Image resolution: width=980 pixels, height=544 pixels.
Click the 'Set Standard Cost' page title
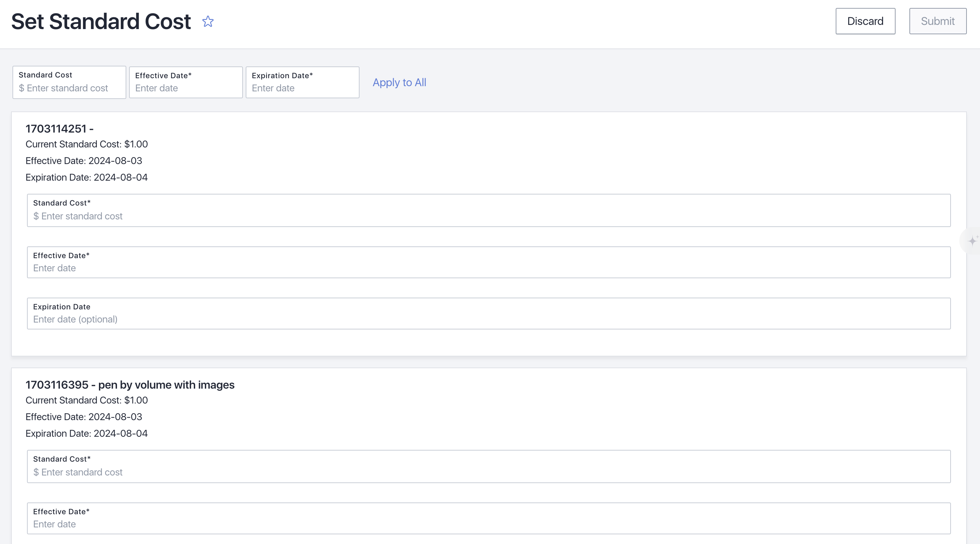[101, 21]
